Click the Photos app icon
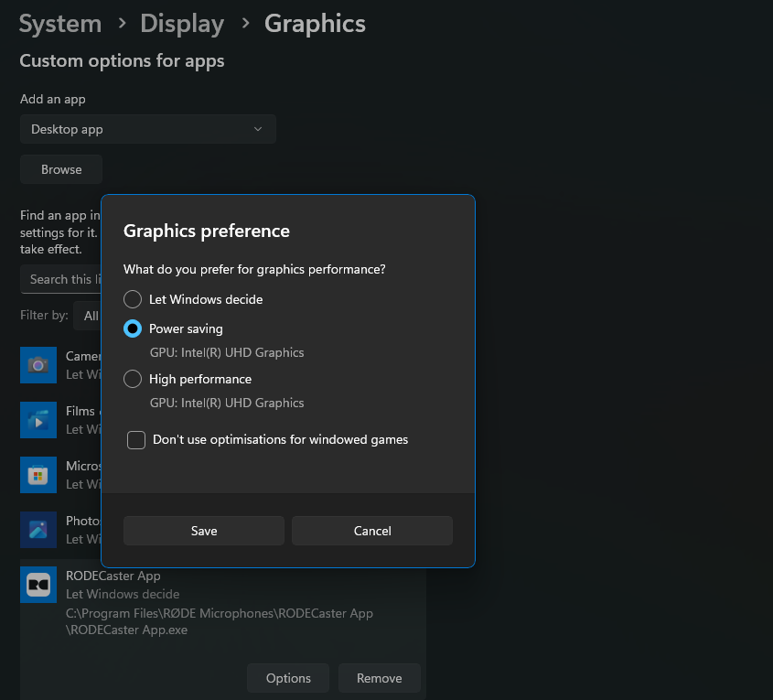This screenshot has width=773, height=700. click(38, 530)
